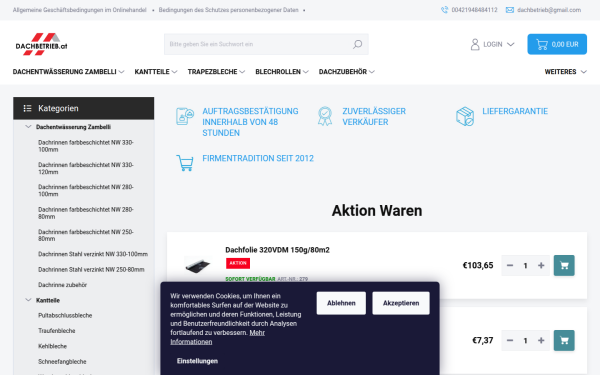
Task: Select Dachrinnen farbbeschichtet NW 330-120mm
Action: [86, 168]
